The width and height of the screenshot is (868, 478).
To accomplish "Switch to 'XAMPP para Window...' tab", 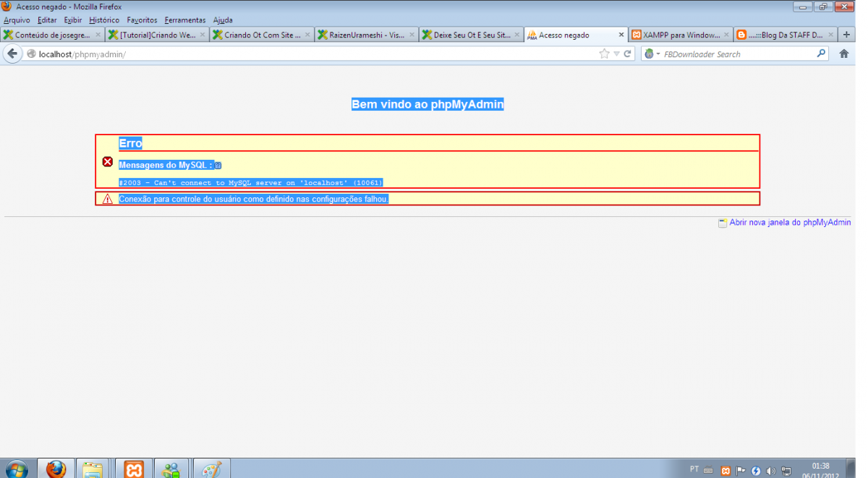I will click(x=681, y=35).
